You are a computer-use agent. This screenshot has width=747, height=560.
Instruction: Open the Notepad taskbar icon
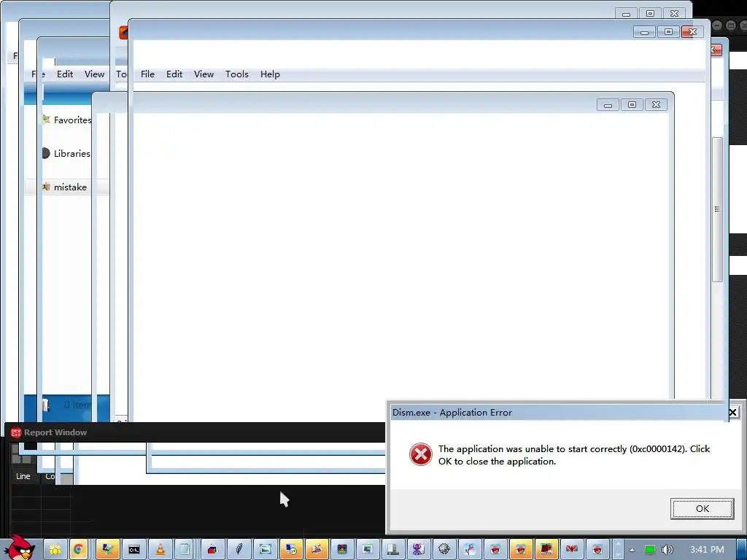(x=185, y=550)
